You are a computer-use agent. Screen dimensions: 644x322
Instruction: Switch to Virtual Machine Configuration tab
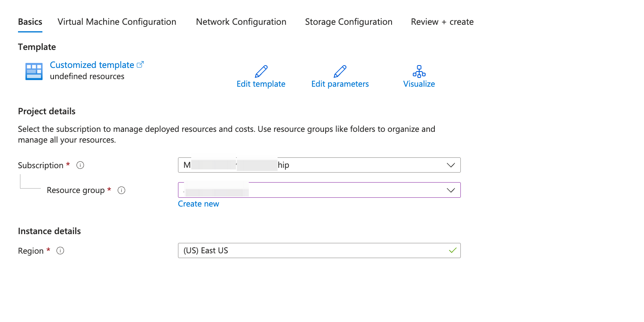pos(117,22)
